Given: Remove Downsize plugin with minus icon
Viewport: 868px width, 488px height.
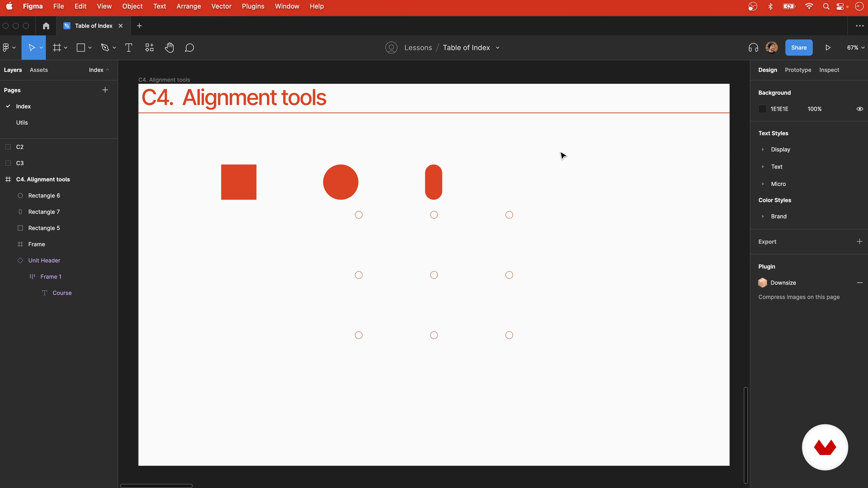Looking at the screenshot, I should pyautogui.click(x=860, y=283).
